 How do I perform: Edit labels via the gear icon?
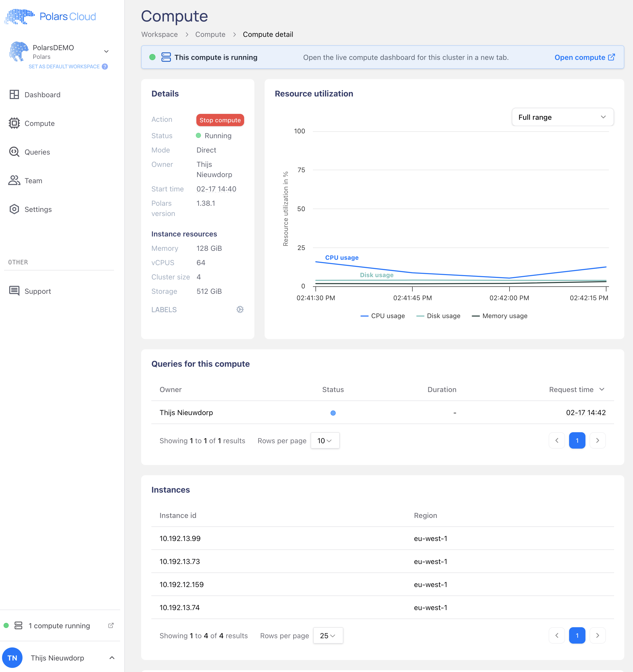[x=240, y=309]
